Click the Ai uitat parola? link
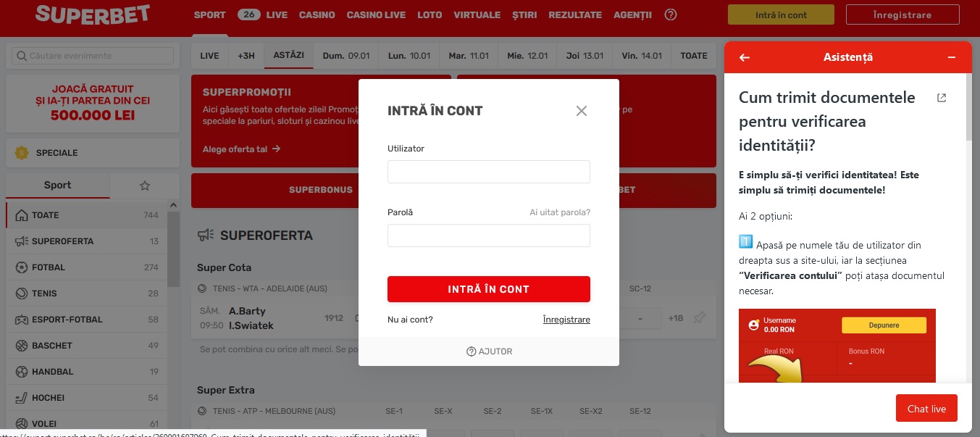 click(560, 212)
